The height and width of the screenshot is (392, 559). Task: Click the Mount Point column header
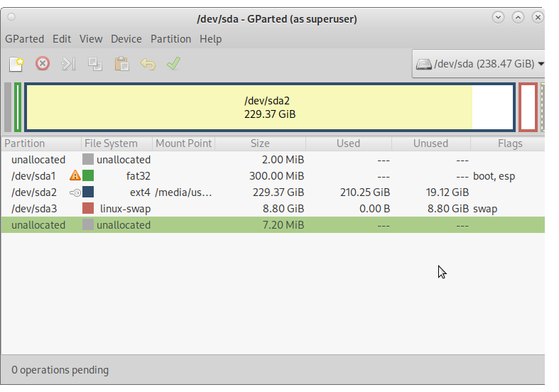(x=183, y=143)
